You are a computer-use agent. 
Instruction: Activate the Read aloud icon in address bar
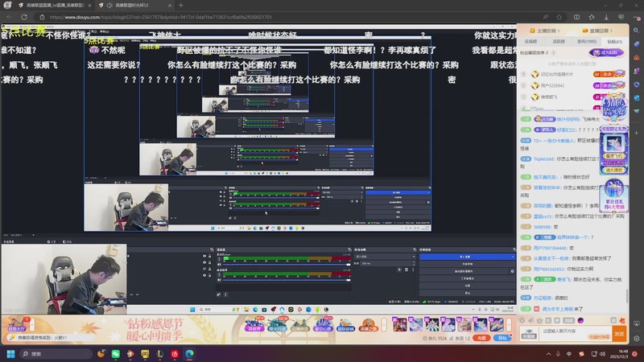(546, 17)
